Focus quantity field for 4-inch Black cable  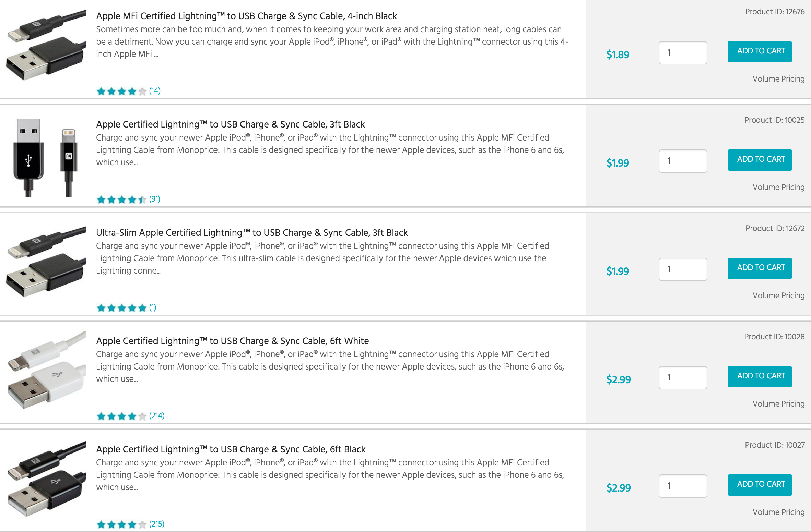(683, 52)
